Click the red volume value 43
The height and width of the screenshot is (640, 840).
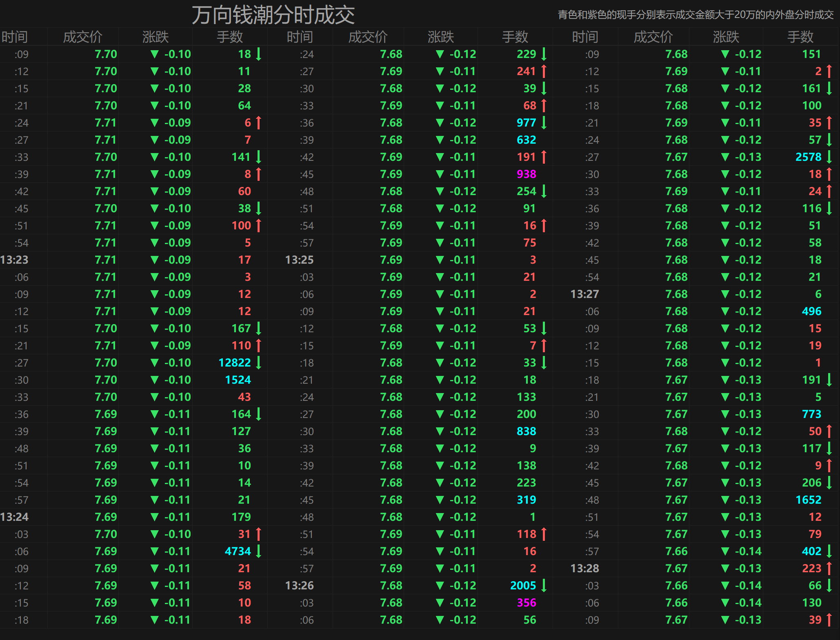[x=244, y=397]
